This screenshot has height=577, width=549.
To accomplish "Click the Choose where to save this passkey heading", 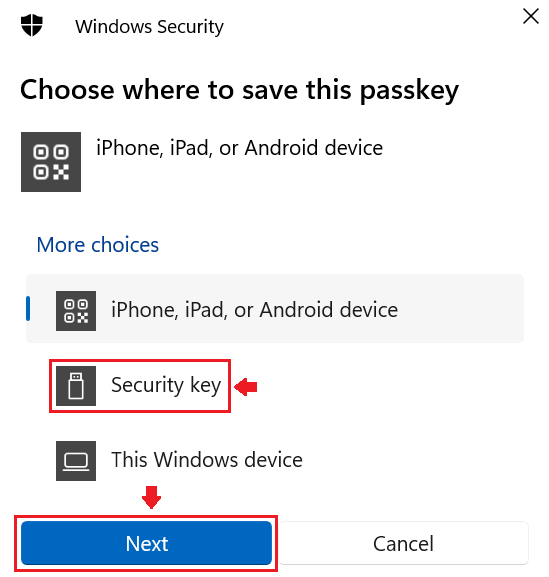I will click(x=240, y=90).
